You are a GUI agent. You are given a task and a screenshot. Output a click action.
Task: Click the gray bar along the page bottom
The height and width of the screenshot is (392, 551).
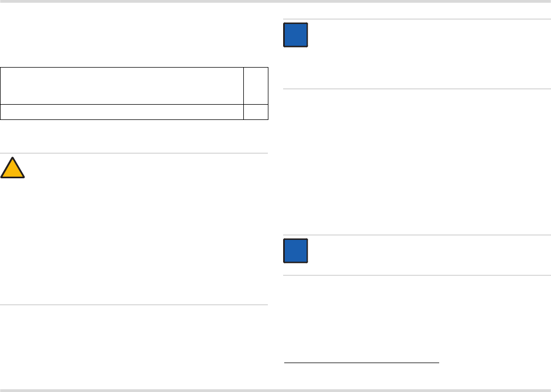[275, 390]
